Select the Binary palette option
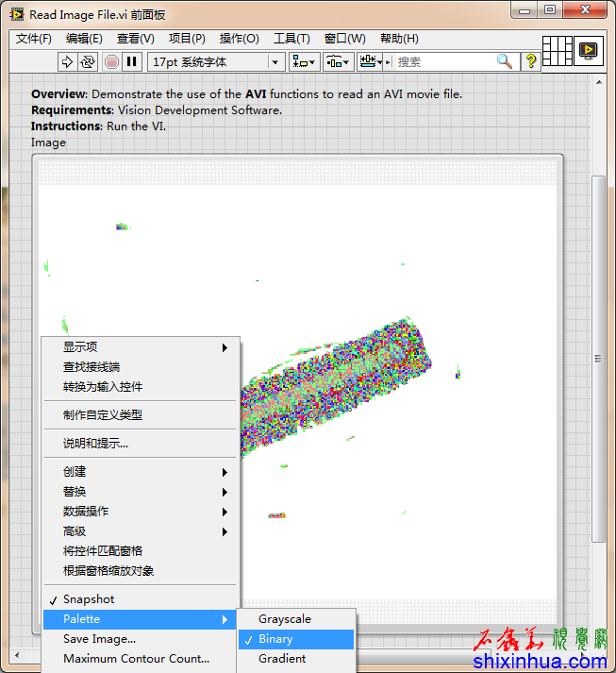Viewport: 616px width, 673px height. point(275,639)
